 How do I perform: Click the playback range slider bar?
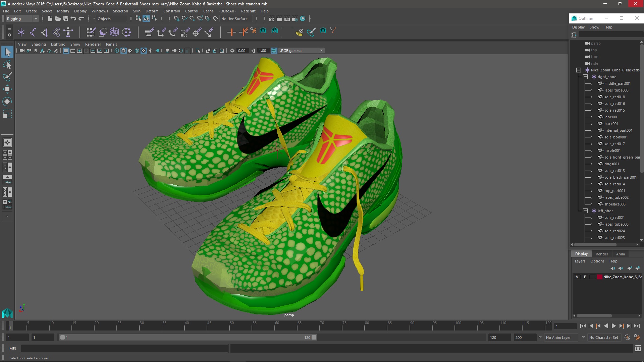(188, 338)
